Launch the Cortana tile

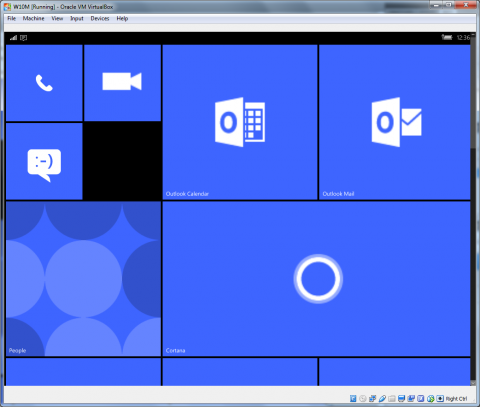tap(316, 279)
